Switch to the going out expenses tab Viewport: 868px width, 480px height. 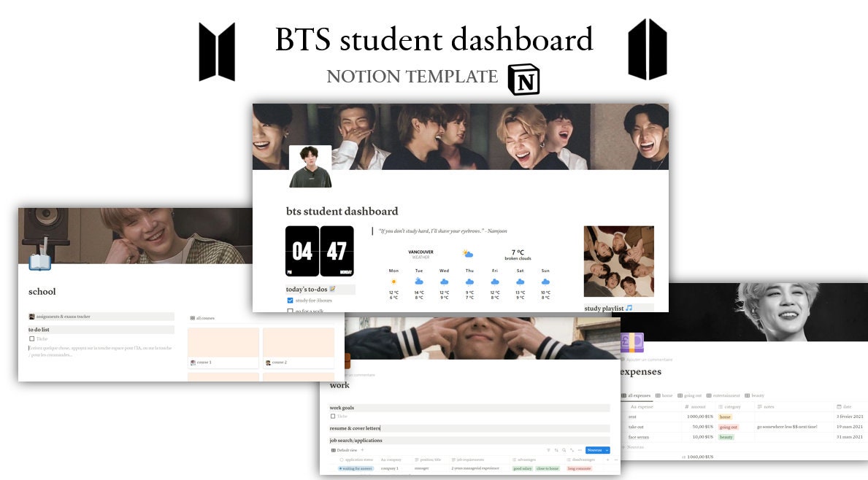[692, 395]
